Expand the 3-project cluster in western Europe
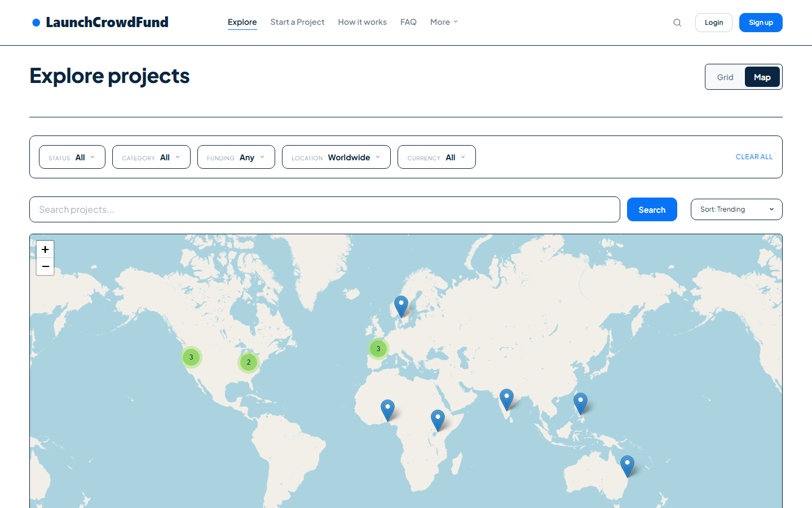Viewport: 812px width, 508px height. coord(378,349)
